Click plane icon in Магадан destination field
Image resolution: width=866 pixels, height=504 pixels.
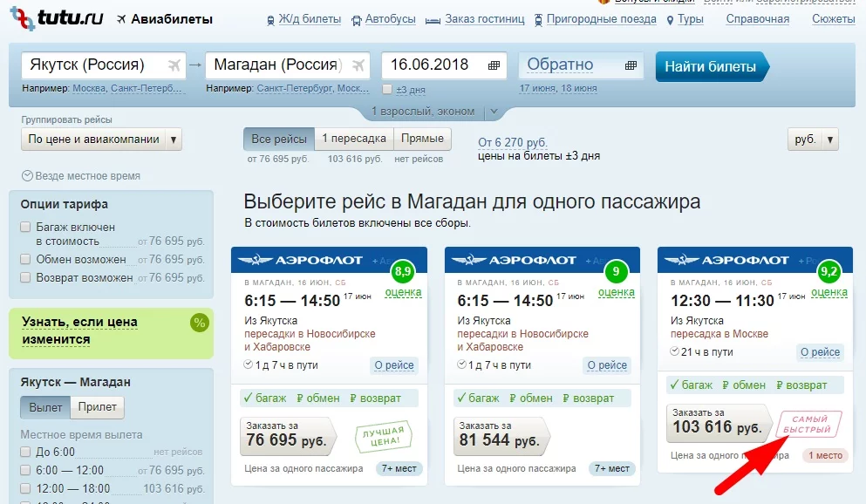click(x=358, y=65)
